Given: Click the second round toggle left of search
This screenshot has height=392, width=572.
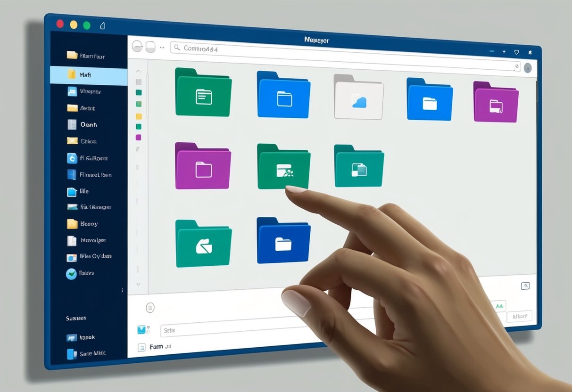Looking at the screenshot, I should click(150, 47).
